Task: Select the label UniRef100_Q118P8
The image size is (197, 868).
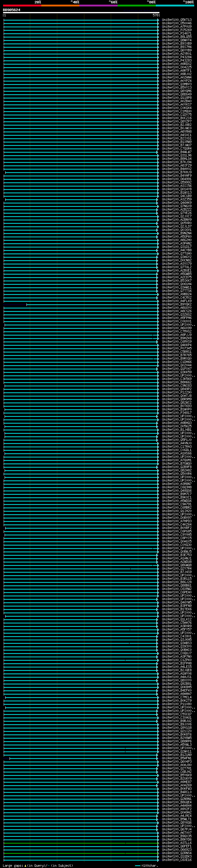Action: coord(177,98)
